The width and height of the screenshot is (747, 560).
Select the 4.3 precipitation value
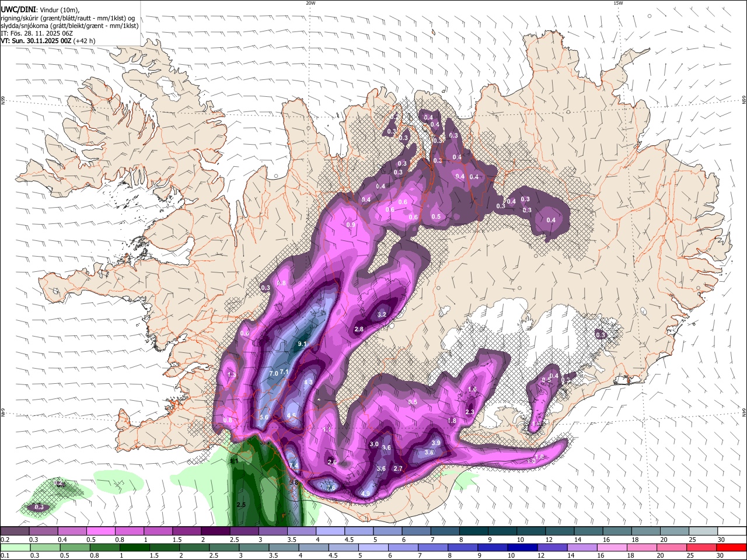click(x=309, y=382)
